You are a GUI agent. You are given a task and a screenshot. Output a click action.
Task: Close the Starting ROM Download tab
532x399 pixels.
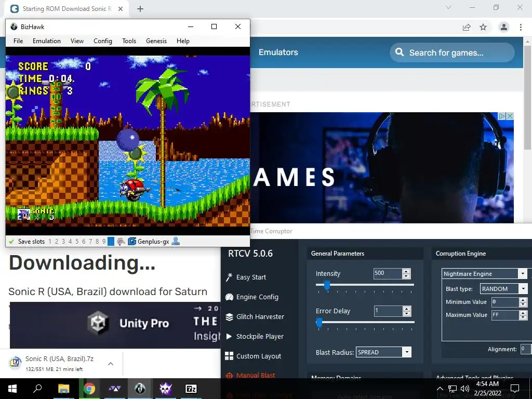(x=121, y=9)
